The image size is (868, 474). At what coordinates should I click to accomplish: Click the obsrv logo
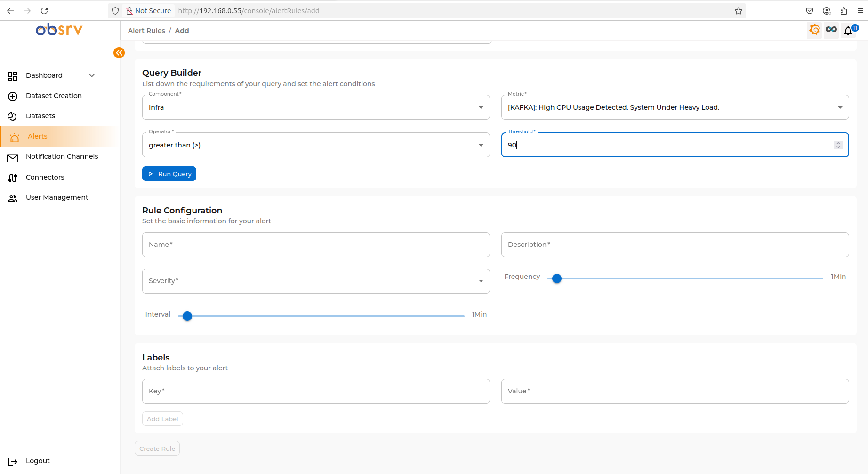click(59, 29)
